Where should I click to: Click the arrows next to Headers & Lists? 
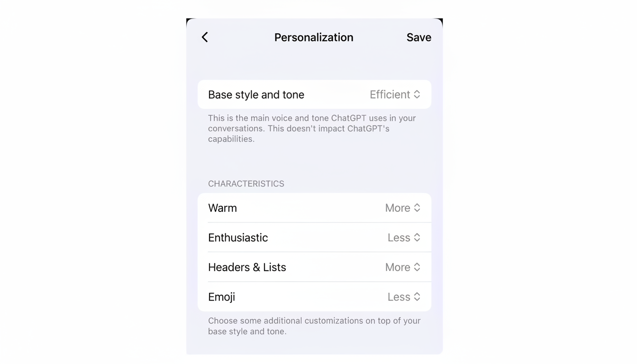(417, 267)
